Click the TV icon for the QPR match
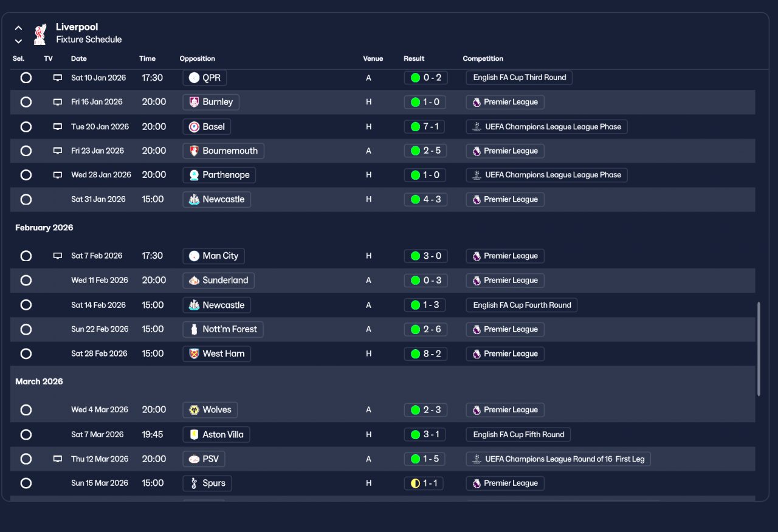This screenshot has width=778, height=532. [58, 78]
